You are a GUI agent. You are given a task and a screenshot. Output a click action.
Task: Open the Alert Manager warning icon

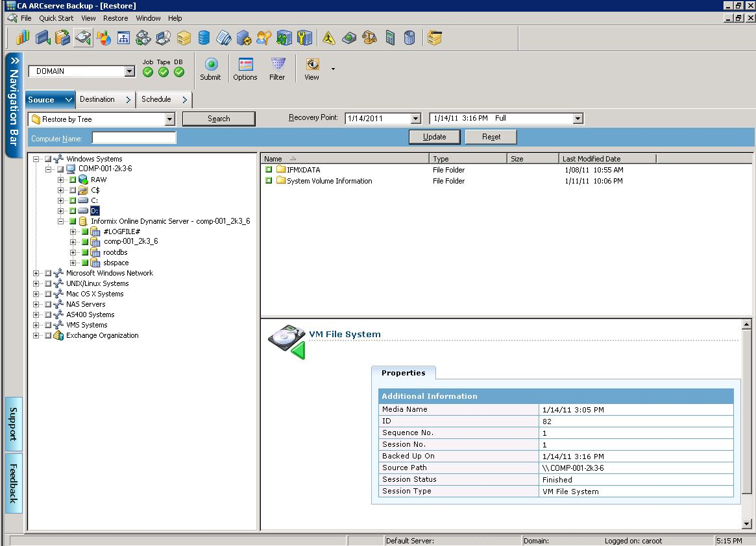click(328, 38)
